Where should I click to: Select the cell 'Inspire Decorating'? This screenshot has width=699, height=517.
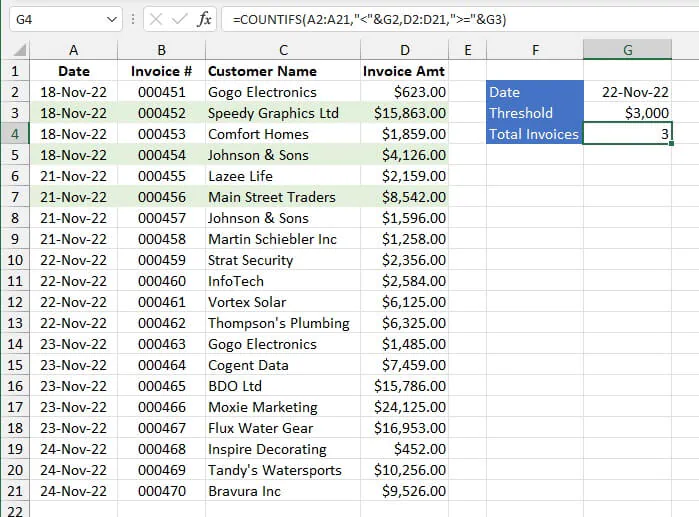click(x=283, y=449)
